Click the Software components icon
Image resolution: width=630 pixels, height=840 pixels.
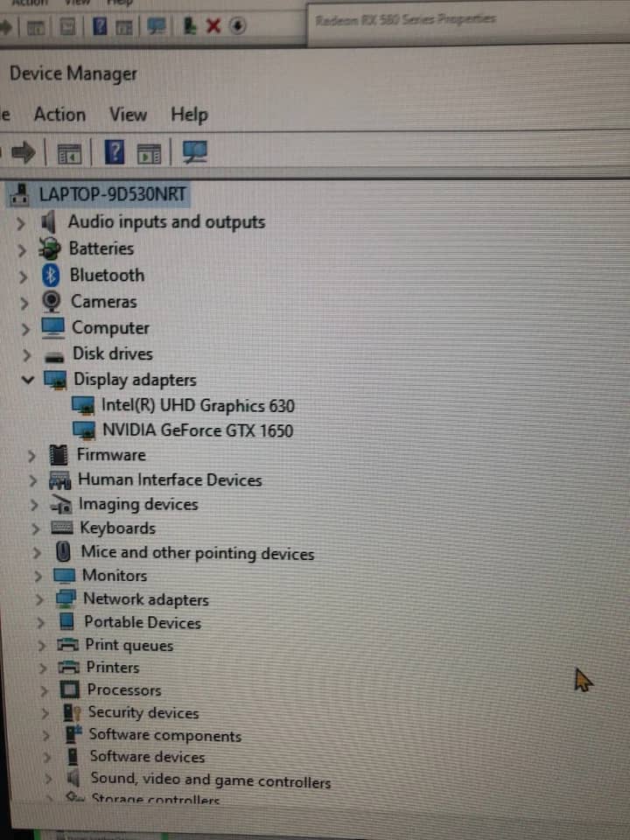(73, 734)
